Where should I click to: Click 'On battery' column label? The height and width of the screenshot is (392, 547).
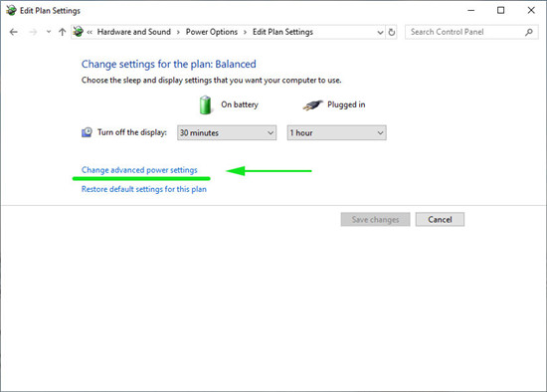tap(240, 104)
